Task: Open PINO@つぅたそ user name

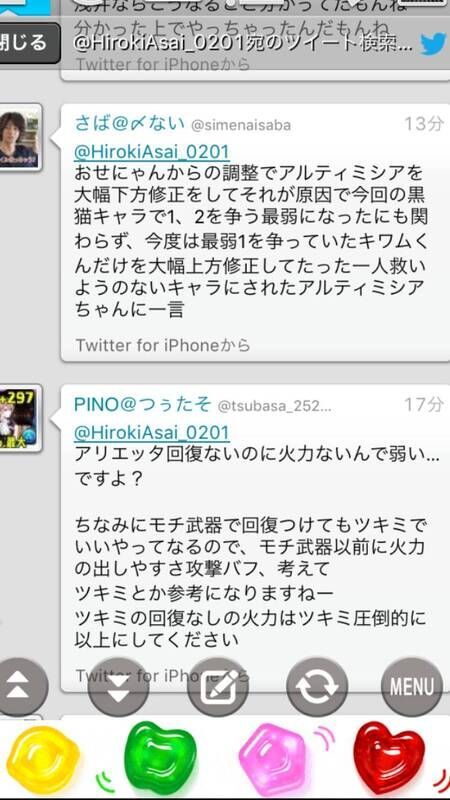Action: click(x=142, y=405)
